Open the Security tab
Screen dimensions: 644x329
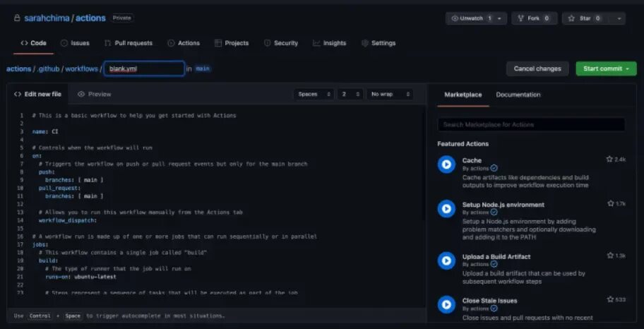click(281, 43)
